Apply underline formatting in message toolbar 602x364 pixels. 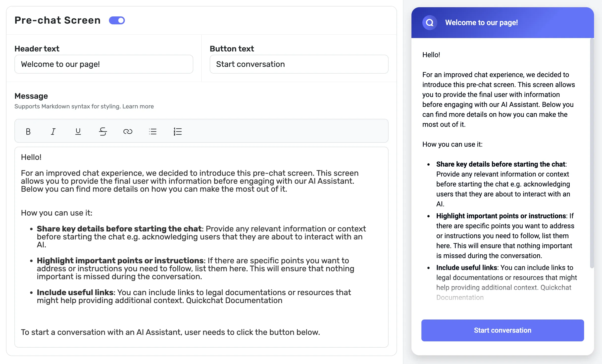coord(78,131)
